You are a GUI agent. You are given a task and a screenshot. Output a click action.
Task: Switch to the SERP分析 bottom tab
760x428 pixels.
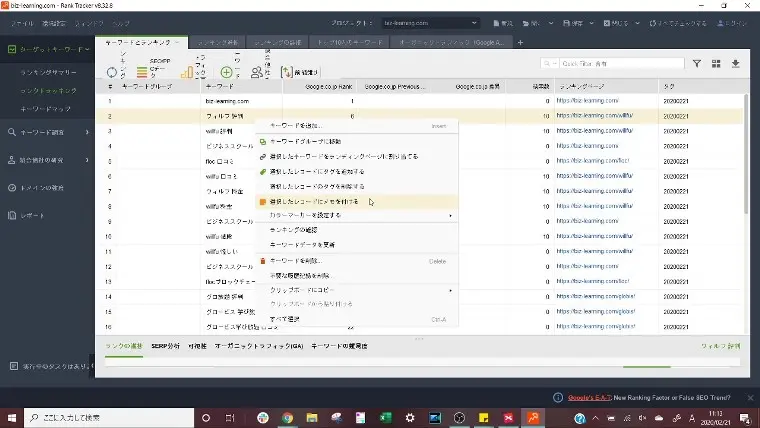coord(165,345)
